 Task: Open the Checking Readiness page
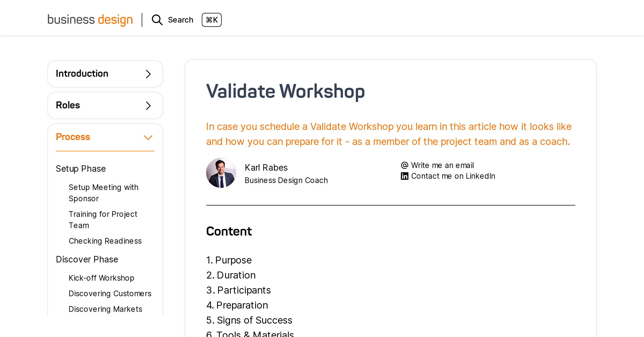(105, 241)
